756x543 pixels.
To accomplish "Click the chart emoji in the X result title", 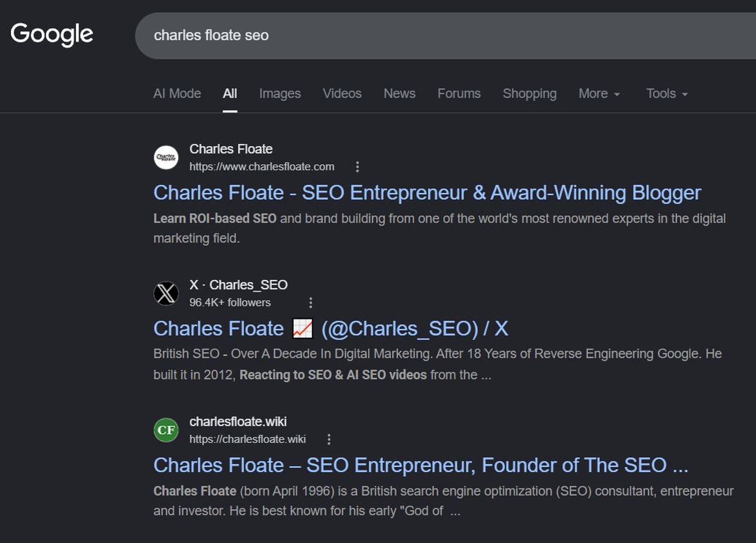I will tap(303, 329).
